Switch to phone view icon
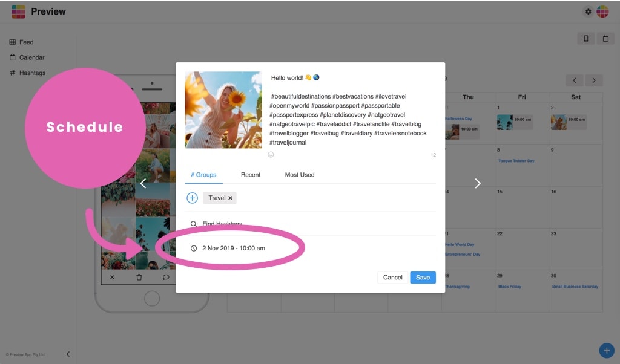The width and height of the screenshot is (620, 364). pos(586,38)
